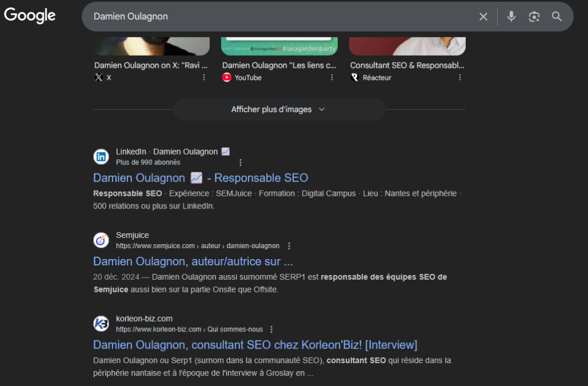Select the Semjuice site name label
Image resolution: width=588 pixels, height=386 pixels.
(133, 235)
